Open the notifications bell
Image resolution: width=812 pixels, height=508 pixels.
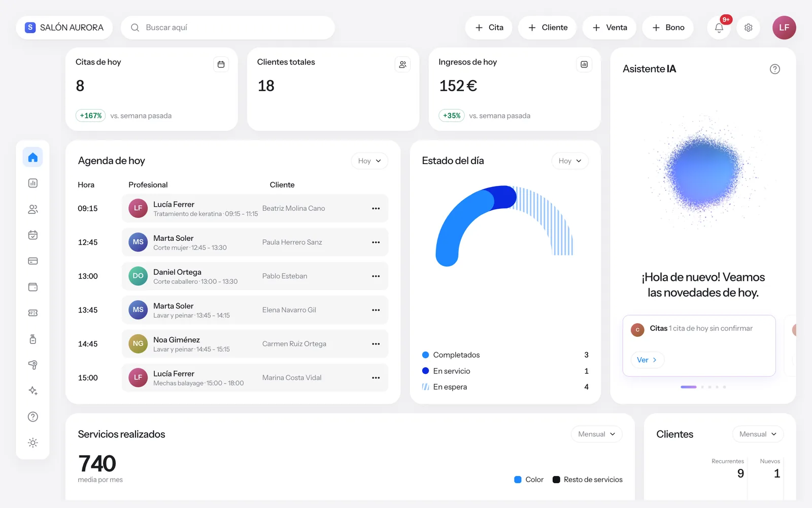coord(719,27)
